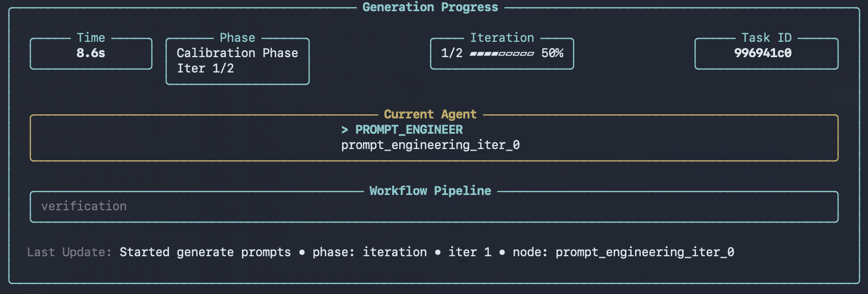Select the verification pipeline step
The height and width of the screenshot is (294, 868).
(84, 206)
